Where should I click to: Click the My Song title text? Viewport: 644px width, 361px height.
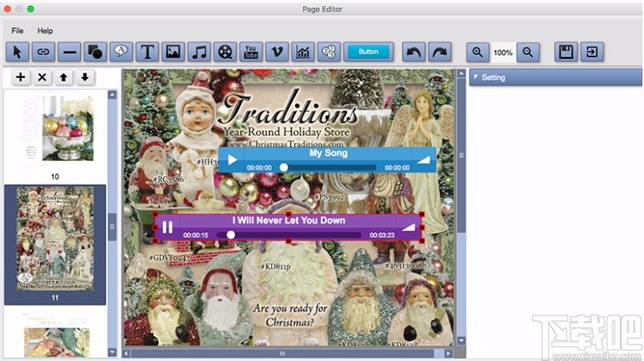point(328,153)
